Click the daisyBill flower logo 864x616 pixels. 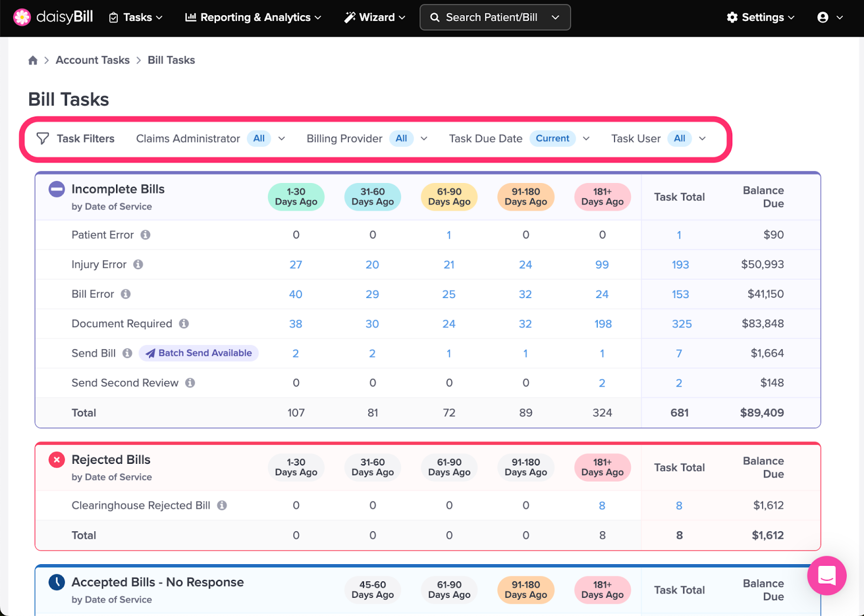22,17
